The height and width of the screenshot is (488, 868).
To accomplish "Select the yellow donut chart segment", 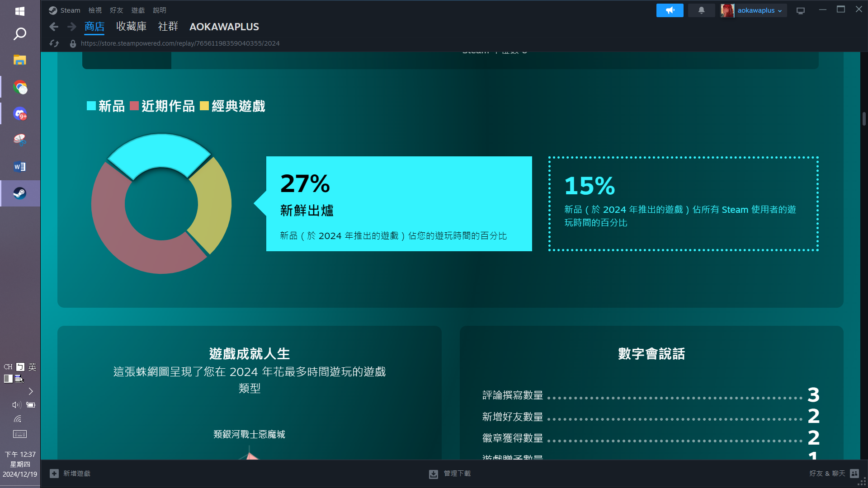I will [x=215, y=203].
